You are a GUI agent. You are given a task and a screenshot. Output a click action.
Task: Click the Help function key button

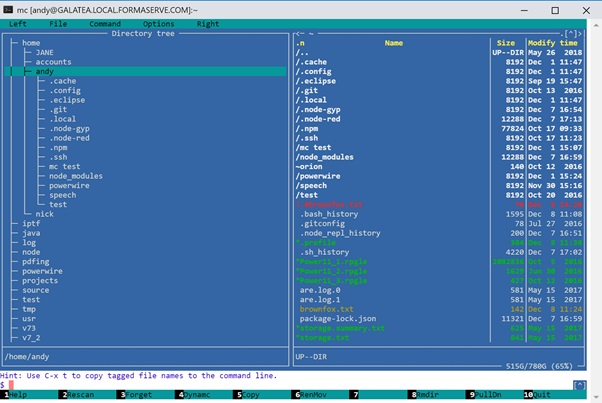pos(18,395)
